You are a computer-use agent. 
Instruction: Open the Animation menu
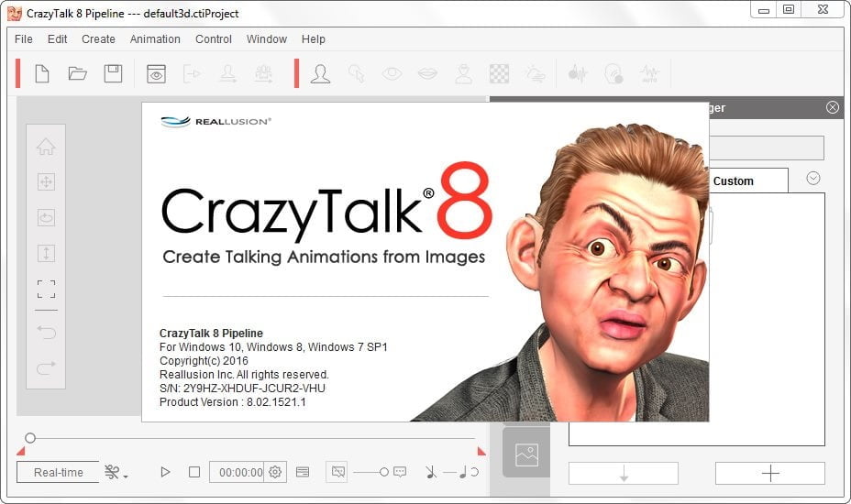155,39
